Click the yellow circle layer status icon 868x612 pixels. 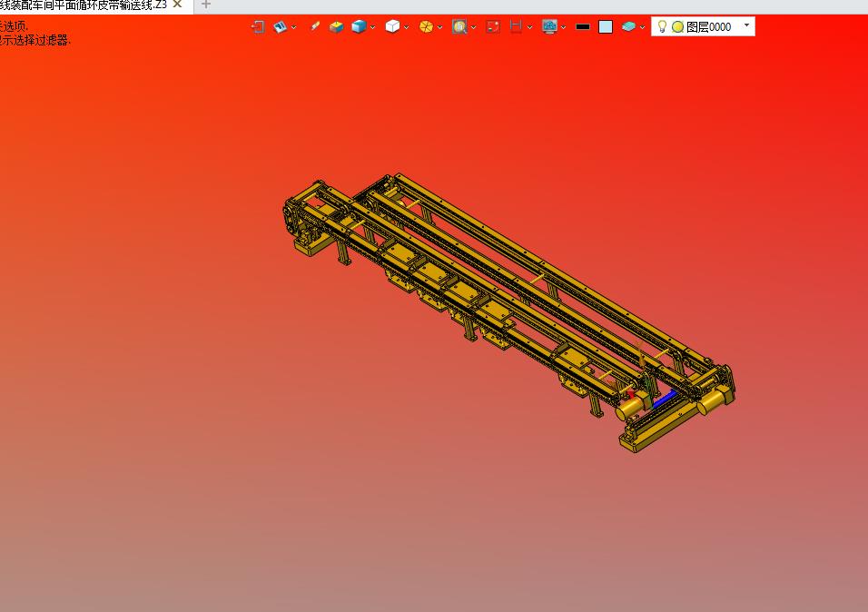[677, 26]
